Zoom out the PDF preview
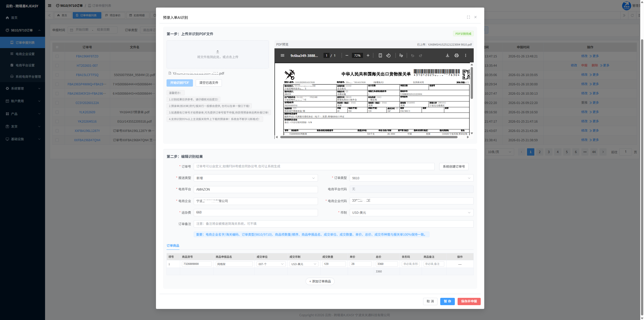644x320 pixels. 347,55
